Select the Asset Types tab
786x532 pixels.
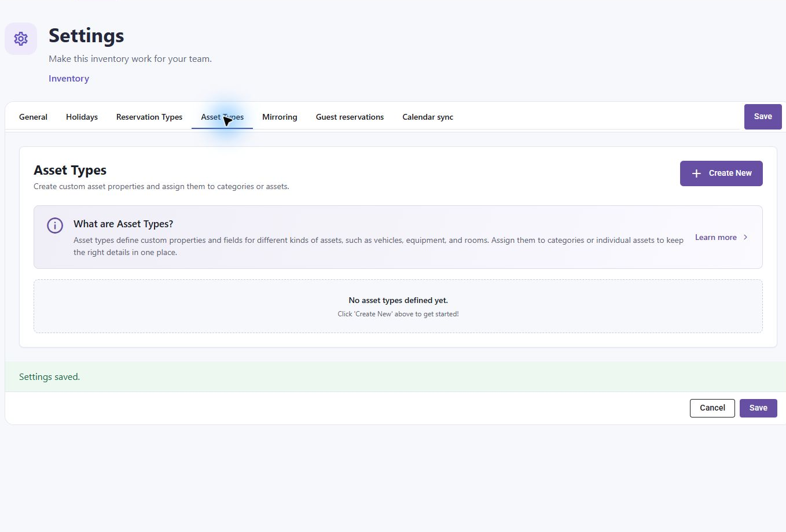pos(222,117)
